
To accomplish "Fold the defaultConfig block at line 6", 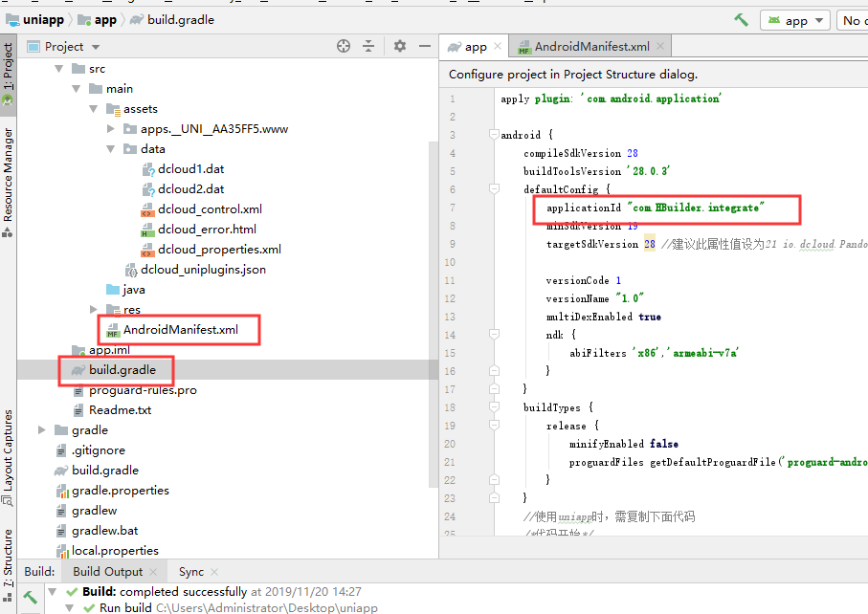I will [495, 189].
